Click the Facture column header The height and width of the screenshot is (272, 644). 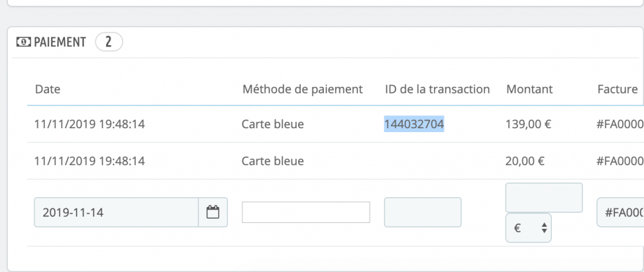point(617,89)
